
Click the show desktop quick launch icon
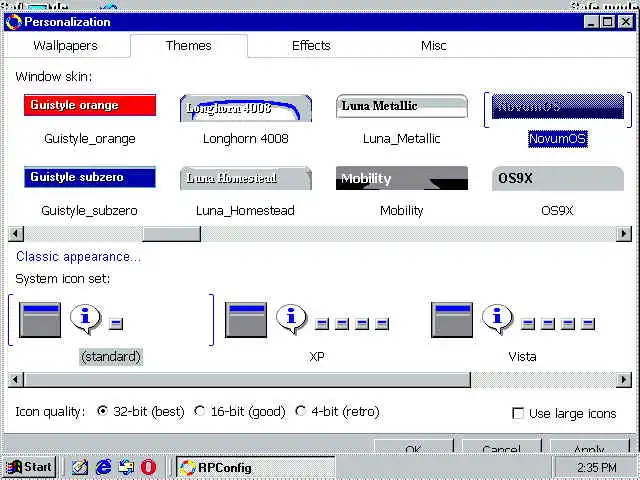(126, 467)
